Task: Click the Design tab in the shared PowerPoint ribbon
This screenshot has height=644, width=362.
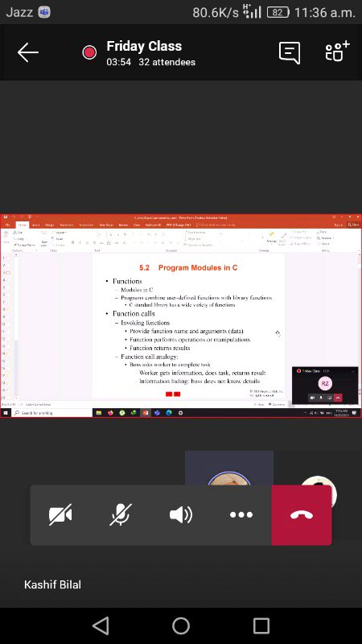Action: pyautogui.click(x=49, y=225)
